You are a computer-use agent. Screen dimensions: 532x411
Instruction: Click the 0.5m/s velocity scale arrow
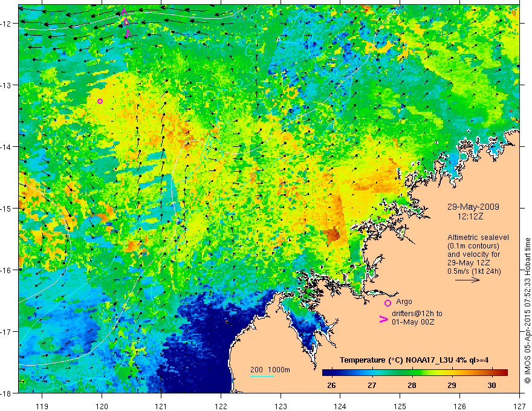click(467, 280)
